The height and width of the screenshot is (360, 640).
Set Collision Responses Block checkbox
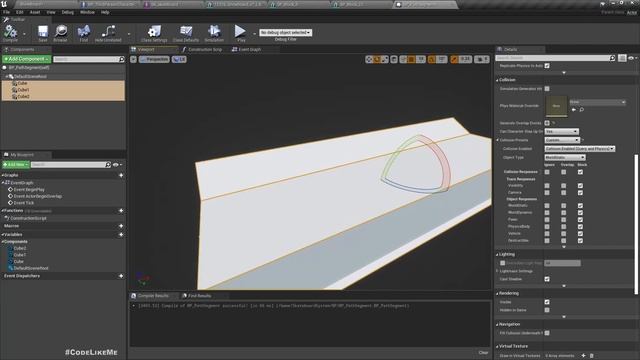[580, 172]
